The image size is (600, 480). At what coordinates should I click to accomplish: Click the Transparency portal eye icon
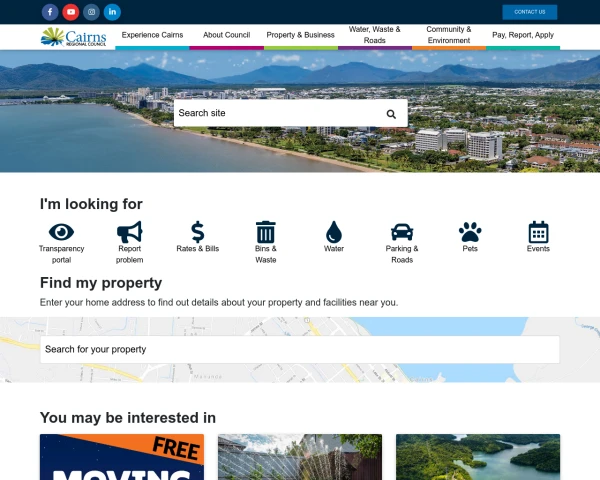tap(61, 232)
